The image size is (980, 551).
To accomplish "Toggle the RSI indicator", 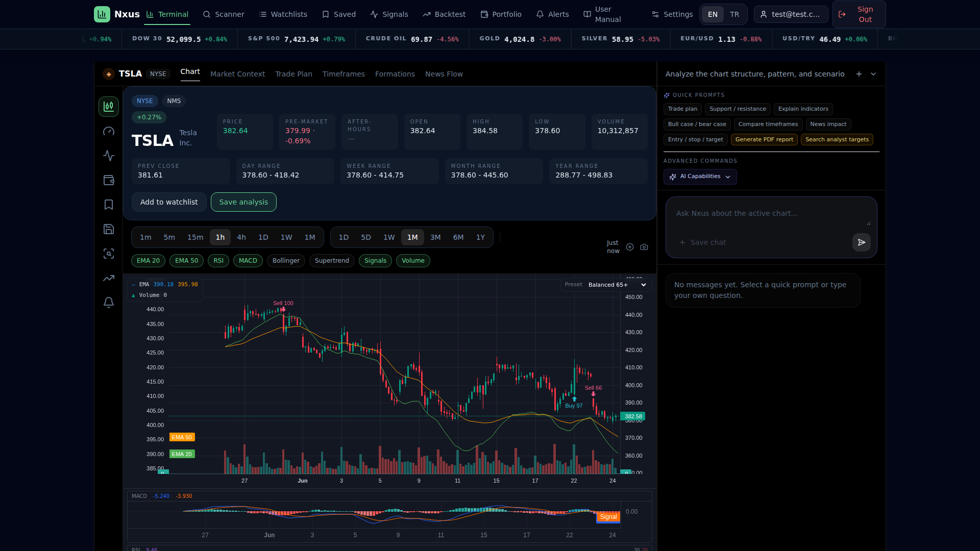I will [218, 261].
